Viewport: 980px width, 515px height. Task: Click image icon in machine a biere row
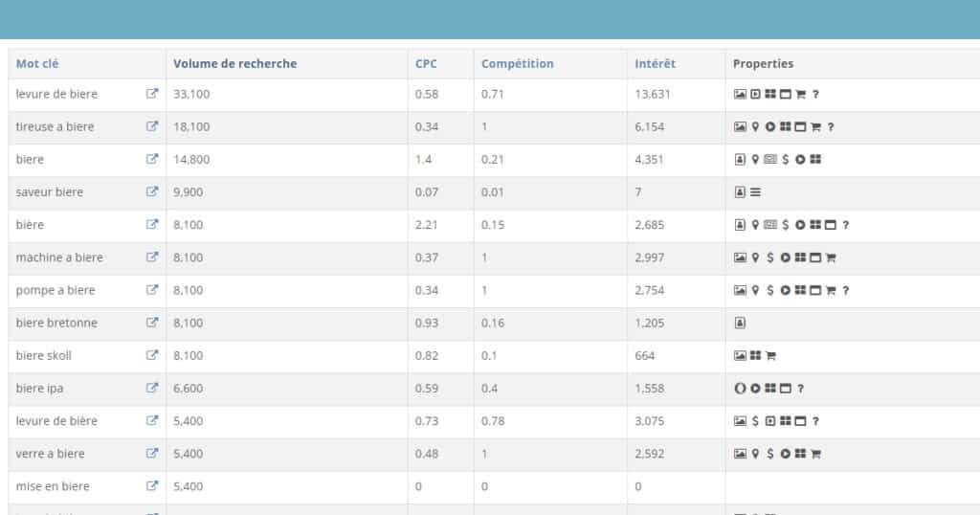[740, 257]
